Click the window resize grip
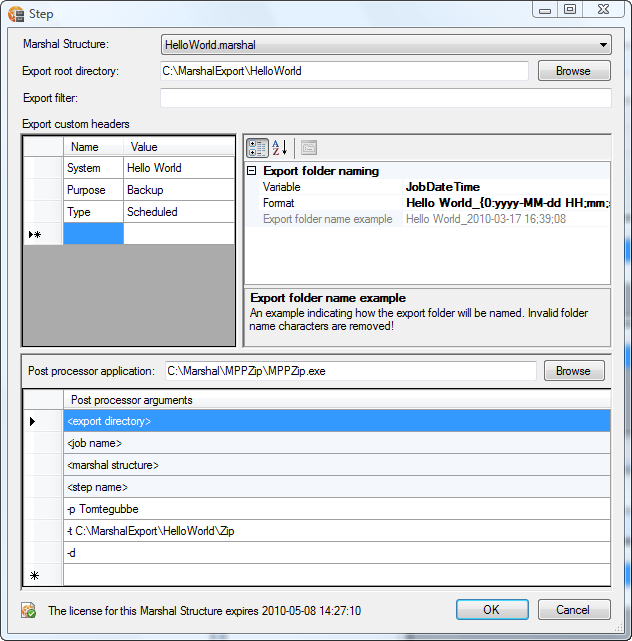Viewport: 632px width, 641px height. coord(619,628)
